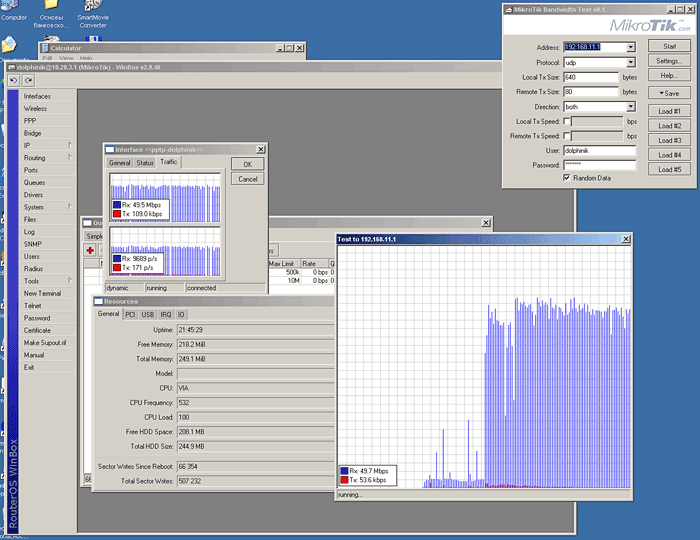Click the Resources window title icon

99,301
